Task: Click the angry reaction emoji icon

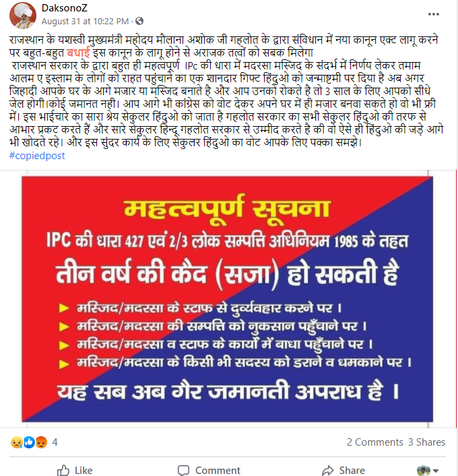Action: (41, 442)
